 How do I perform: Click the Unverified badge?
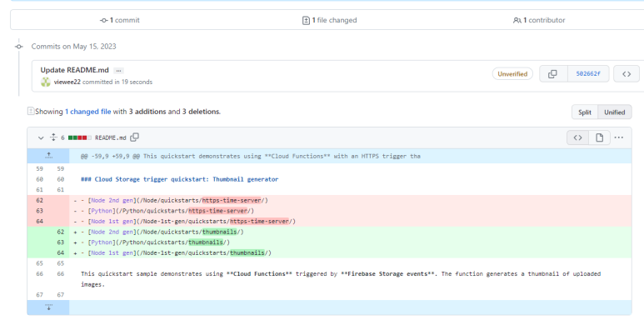click(512, 74)
